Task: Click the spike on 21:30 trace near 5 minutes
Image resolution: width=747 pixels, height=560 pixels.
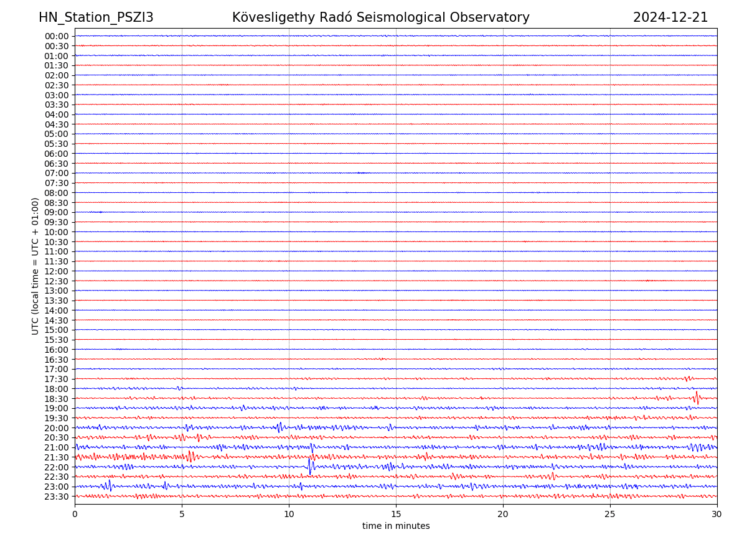Action: point(190,457)
